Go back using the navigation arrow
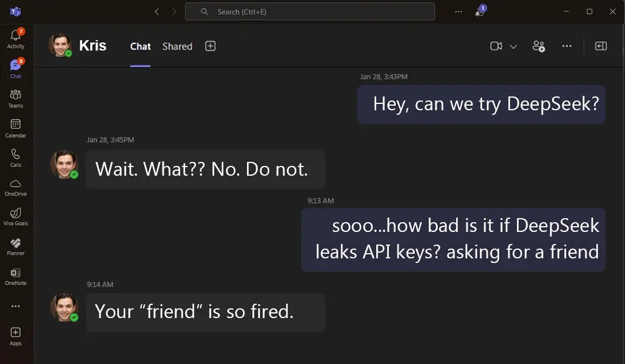Viewport: 625px width, 364px height. click(x=157, y=11)
